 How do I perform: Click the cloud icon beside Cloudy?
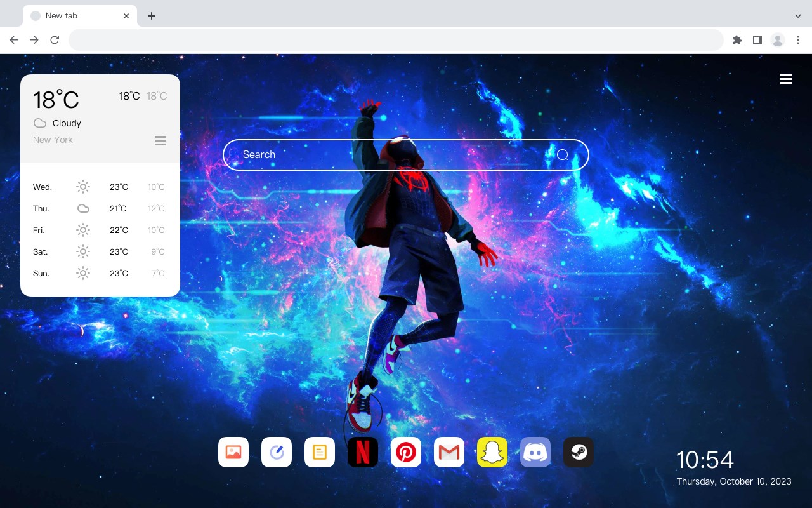40,123
